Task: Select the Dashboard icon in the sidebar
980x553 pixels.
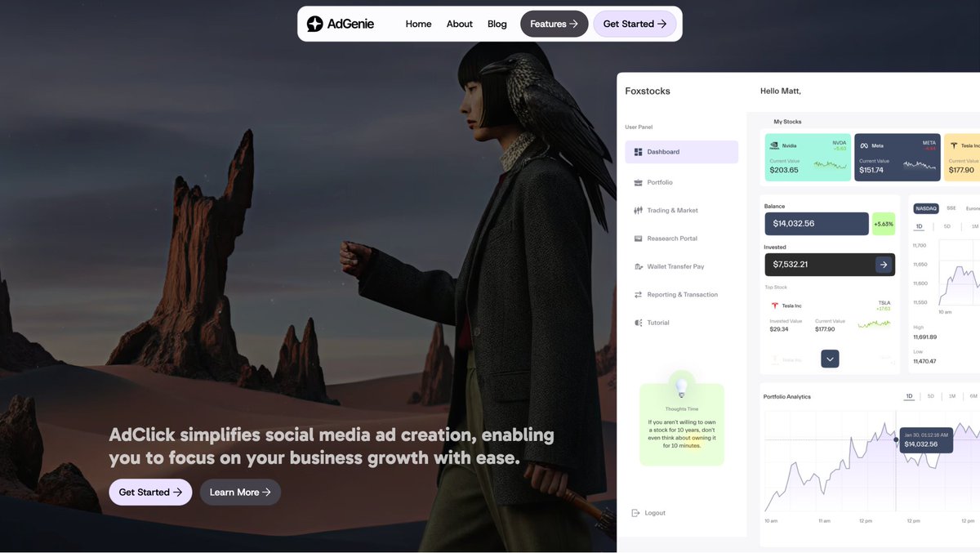Action: [x=639, y=151]
